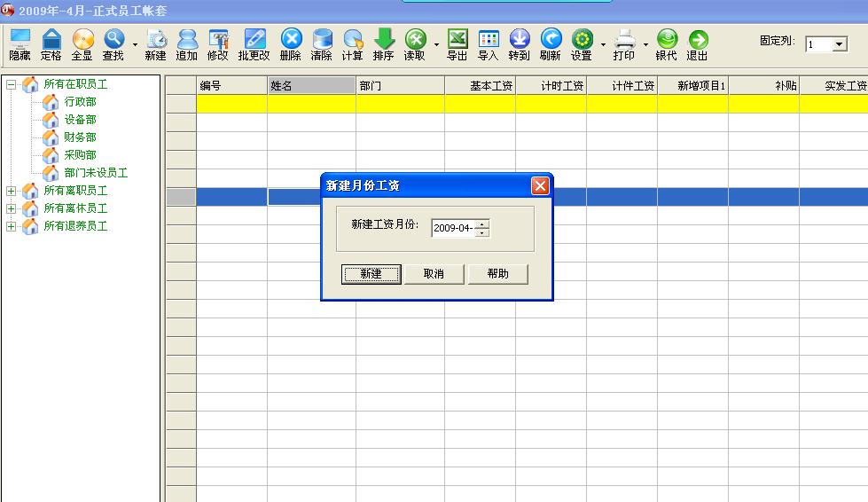Click the 补贴 column header
The height and width of the screenshot is (502, 868).
coord(763,86)
